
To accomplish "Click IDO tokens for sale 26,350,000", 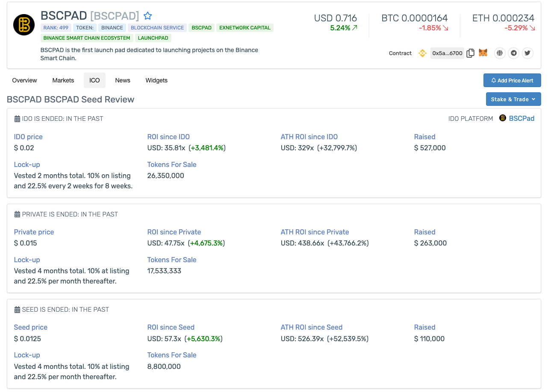I will pos(166,176).
